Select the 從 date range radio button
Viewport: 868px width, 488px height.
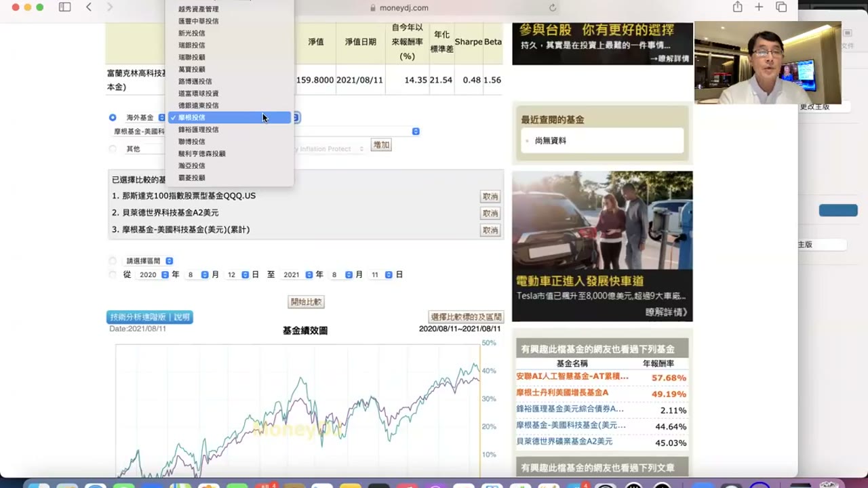point(113,274)
